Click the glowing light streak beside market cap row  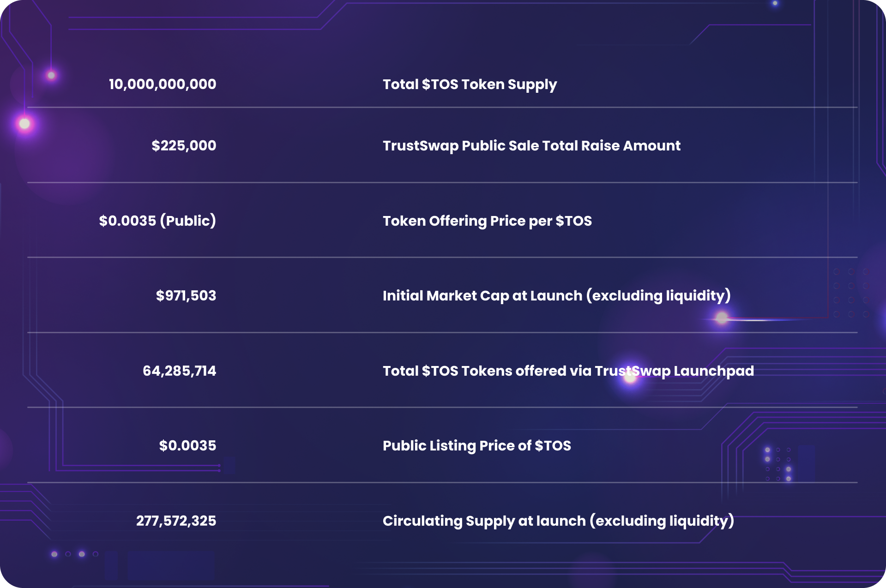(x=757, y=318)
